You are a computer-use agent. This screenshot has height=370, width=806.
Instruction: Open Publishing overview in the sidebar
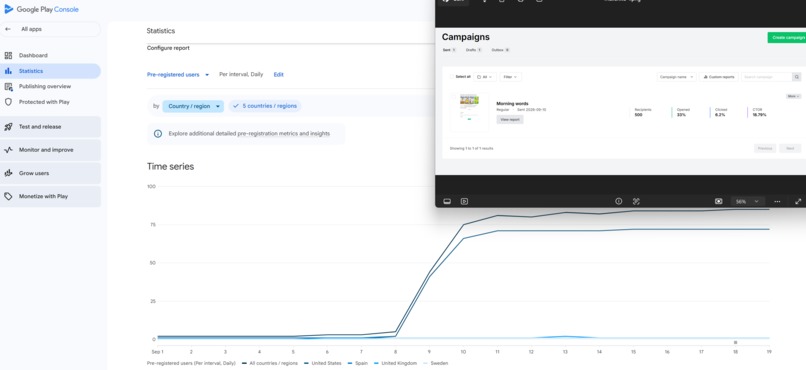point(50,86)
